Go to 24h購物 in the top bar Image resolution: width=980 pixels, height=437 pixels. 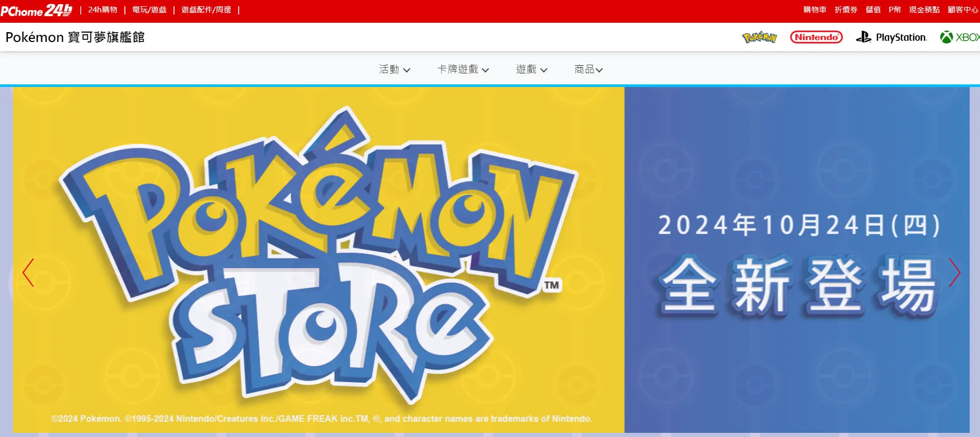click(102, 10)
